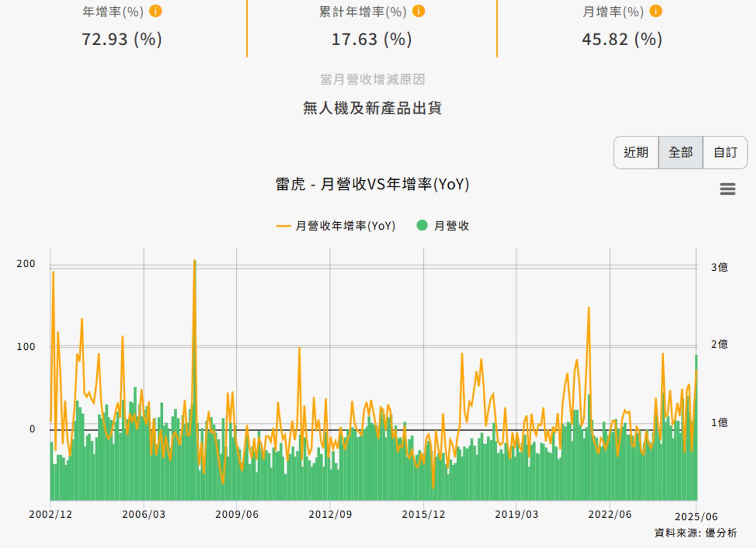
Task: Click info icon beside 月增率(%)
Action: [x=656, y=11]
